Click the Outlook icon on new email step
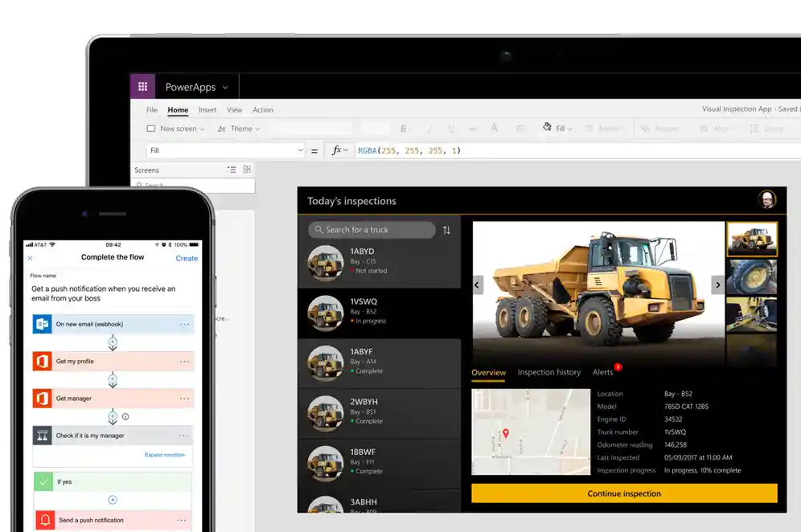 click(43, 324)
